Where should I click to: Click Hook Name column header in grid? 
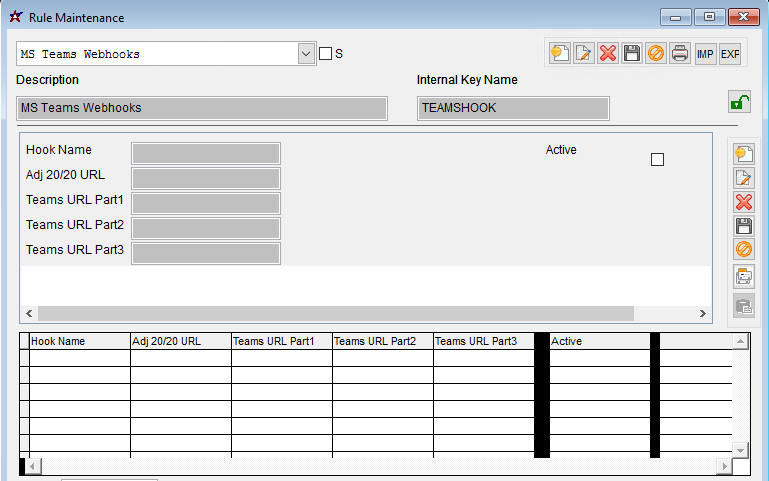click(80, 341)
